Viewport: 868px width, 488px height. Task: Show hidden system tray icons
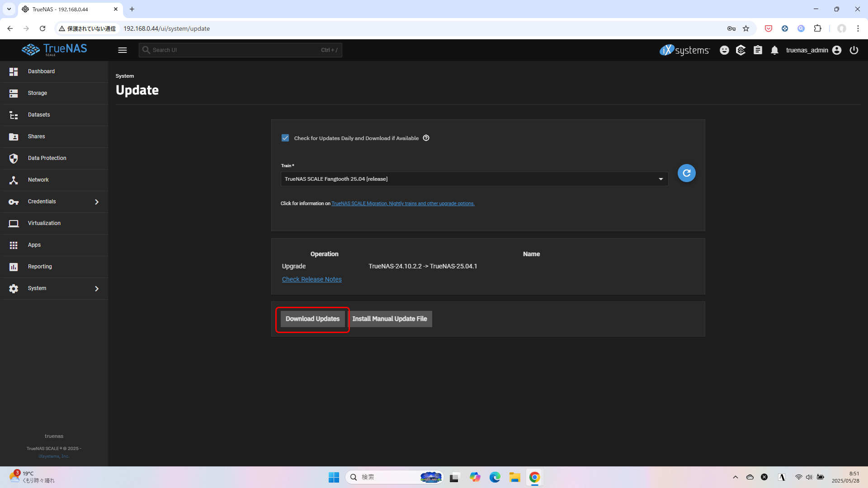[x=736, y=477]
